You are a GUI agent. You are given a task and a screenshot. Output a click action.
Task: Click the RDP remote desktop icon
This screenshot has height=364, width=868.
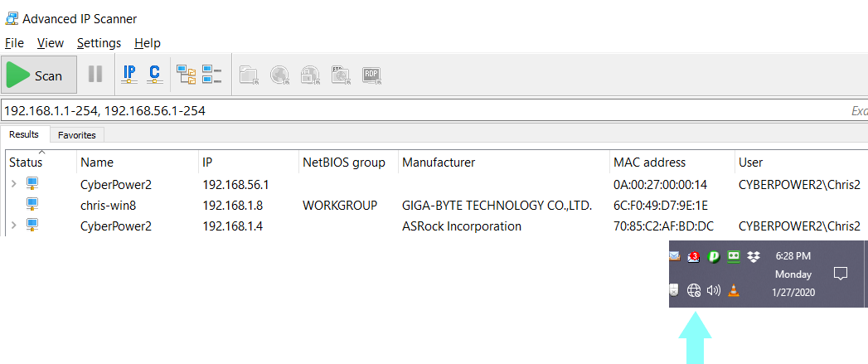point(371,75)
